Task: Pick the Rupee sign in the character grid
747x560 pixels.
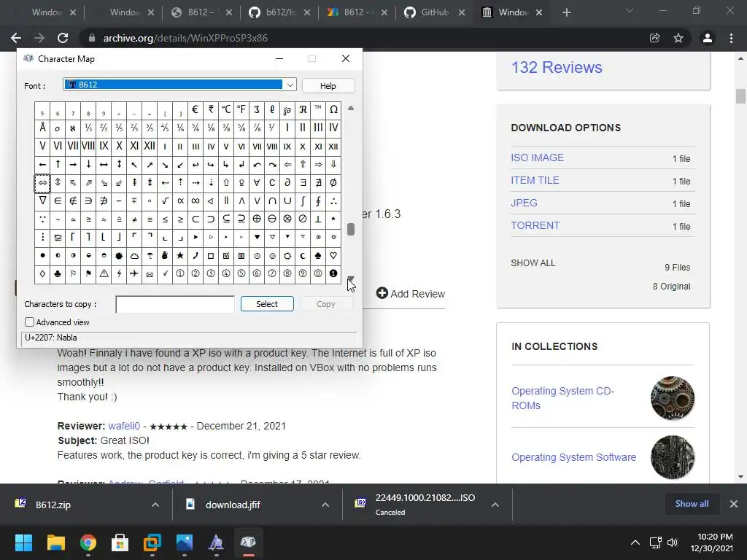Action: [211, 110]
